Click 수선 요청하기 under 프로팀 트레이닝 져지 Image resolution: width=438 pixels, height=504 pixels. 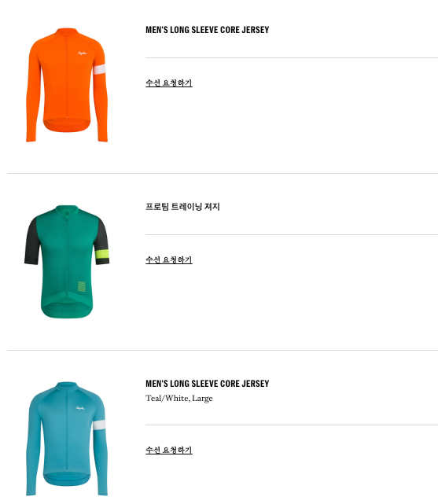click(169, 259)
